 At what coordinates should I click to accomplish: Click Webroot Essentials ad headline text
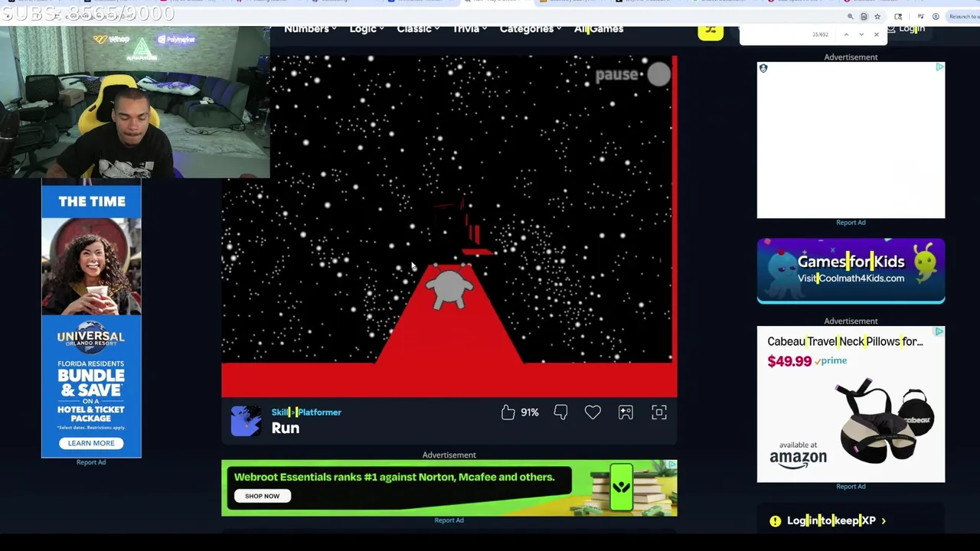(394, 477)
